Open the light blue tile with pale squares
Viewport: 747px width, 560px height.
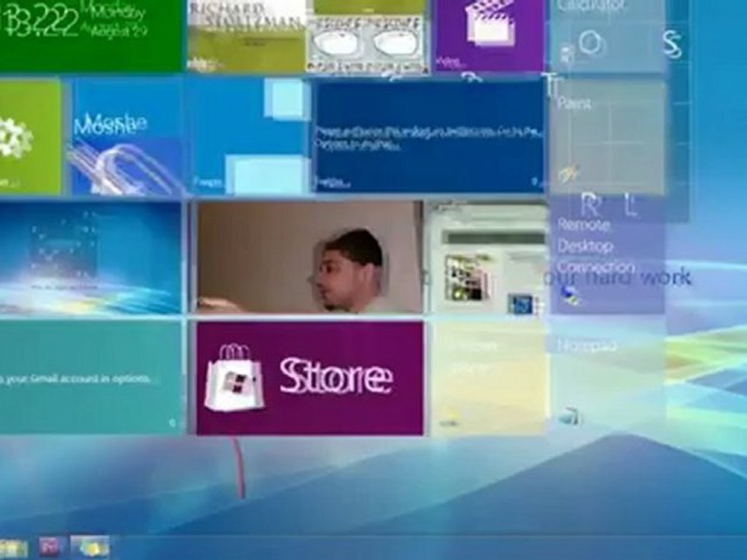tap(247, 137)
